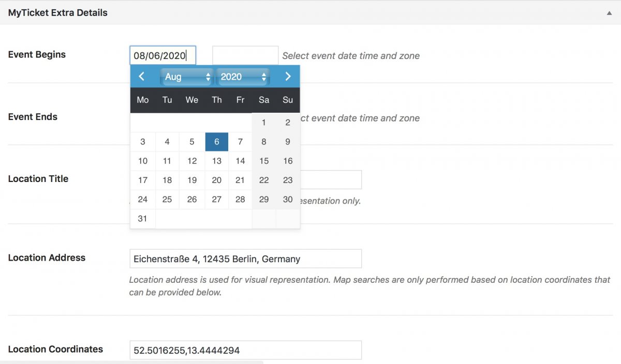Viewport: 621px width, 364px height.
Task: Select August 1 in the calendar
Action: (263, 122)
